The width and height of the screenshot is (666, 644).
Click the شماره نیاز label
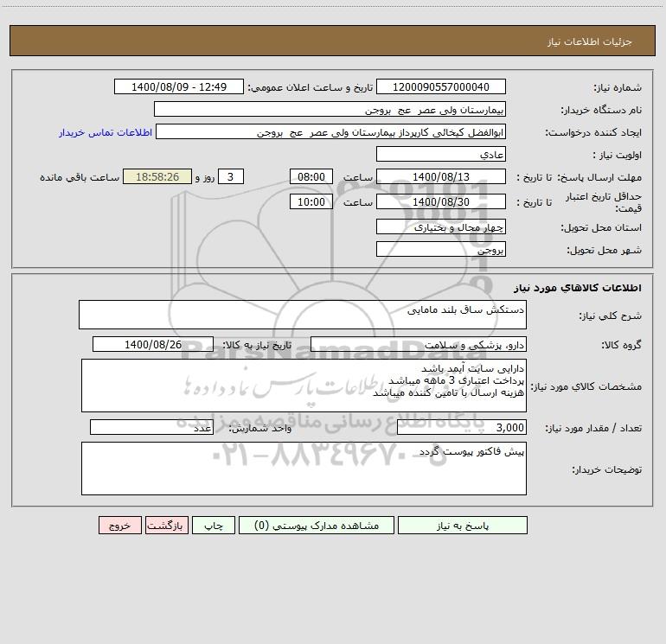pos(618,88)
